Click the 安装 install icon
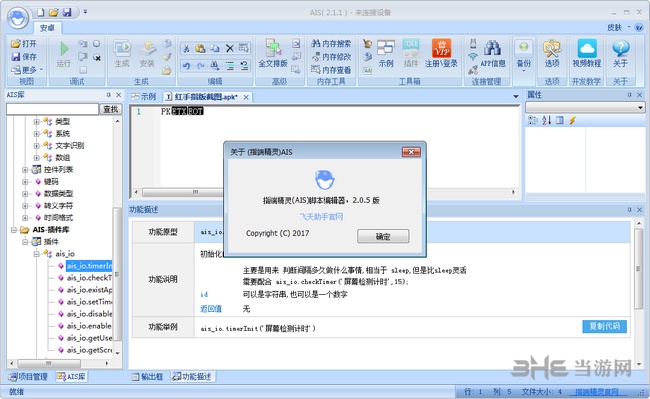Image resolution: width=650 pixels, height=399 pixels. tap(147, 54)
